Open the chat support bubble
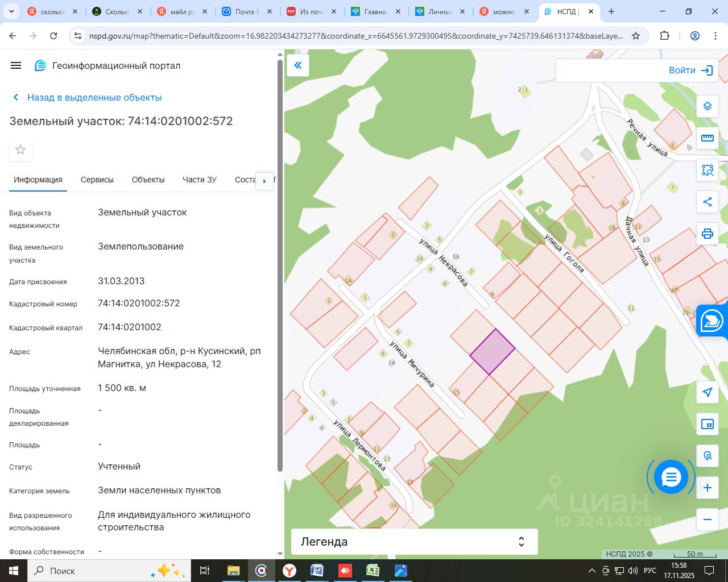Viewport: 728px width, 582px height. [x=671, y=477]
